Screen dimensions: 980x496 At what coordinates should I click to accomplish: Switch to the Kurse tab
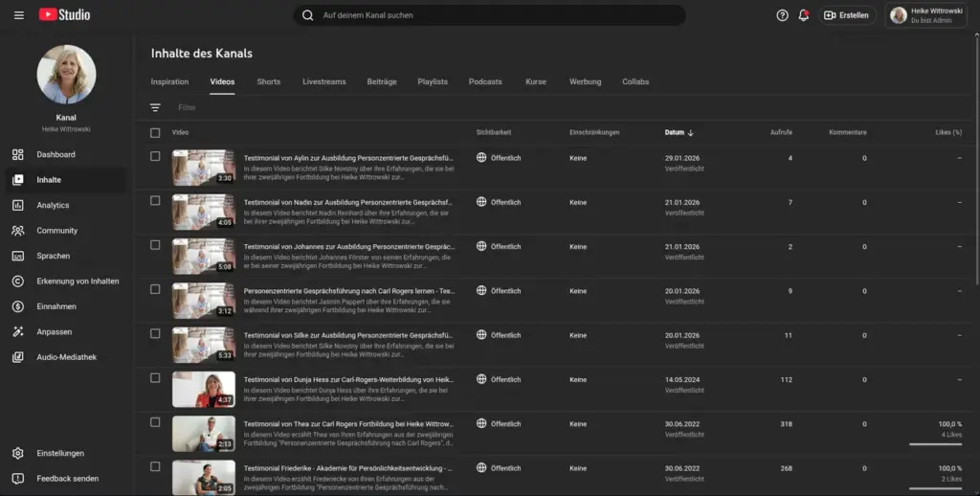pyautogui.click(x=536, y=82)
